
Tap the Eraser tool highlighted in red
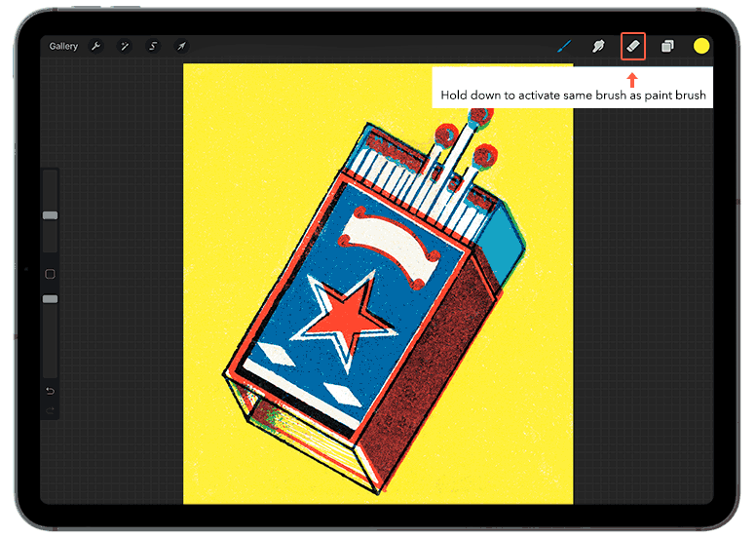[633, 46]
